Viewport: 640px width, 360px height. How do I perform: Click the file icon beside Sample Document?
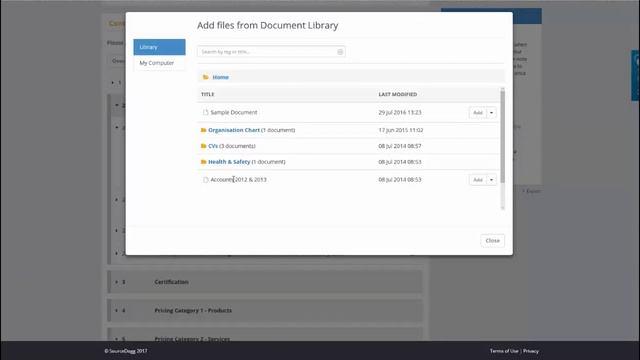[x=205, y=112]
